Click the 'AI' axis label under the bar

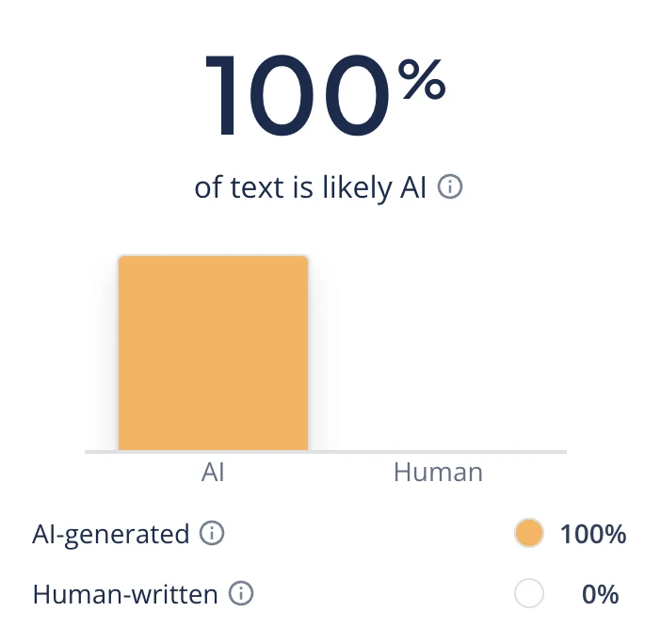[x=213, y=473]
